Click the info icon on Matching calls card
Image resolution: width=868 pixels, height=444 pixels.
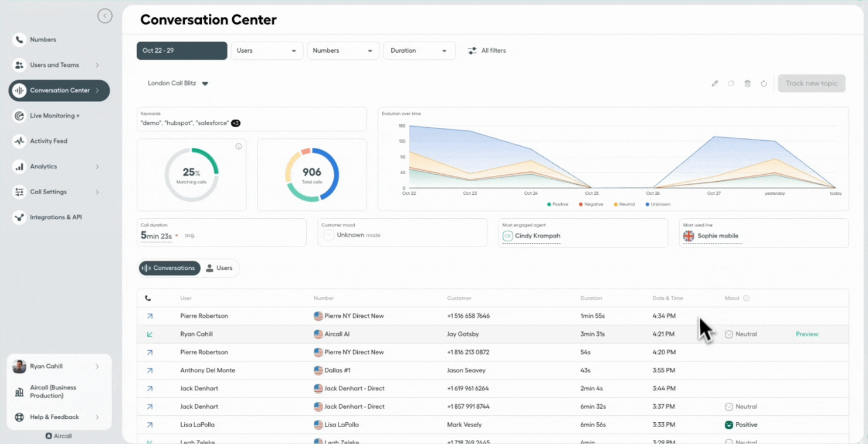(x=239, y=147)
